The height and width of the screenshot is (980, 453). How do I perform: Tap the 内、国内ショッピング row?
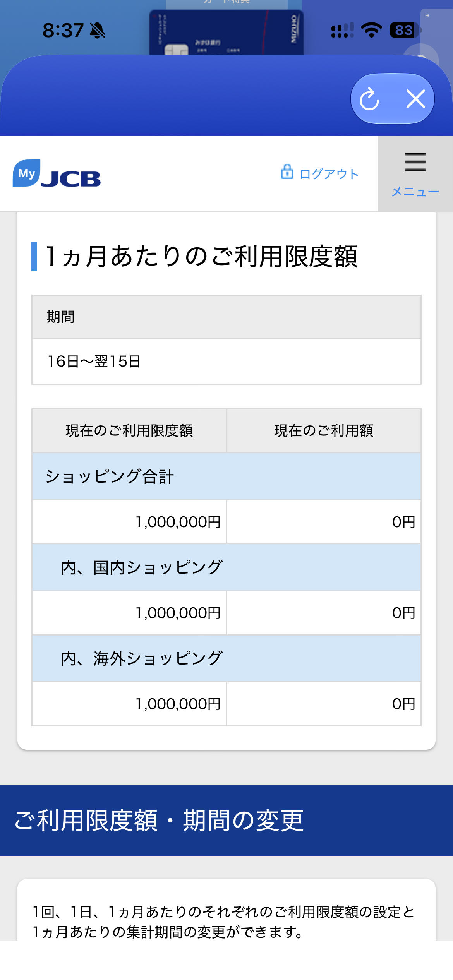point(226,567)
